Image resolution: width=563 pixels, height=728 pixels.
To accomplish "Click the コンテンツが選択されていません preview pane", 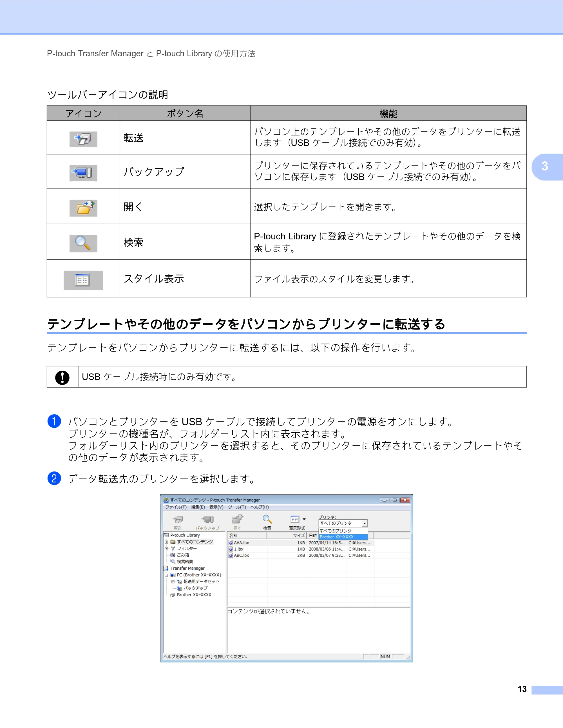I will click(318, 630).
